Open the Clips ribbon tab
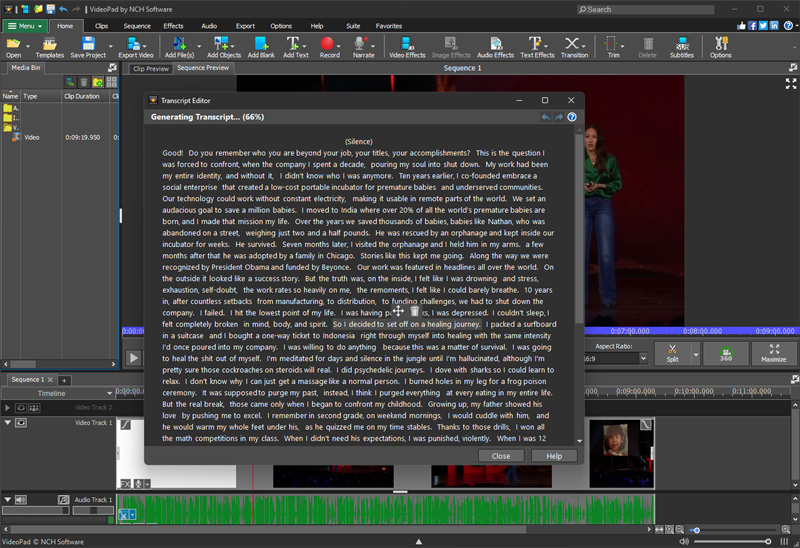Viewport: 800px width, 548px height. pyautogui.click(x=101, y=26)
